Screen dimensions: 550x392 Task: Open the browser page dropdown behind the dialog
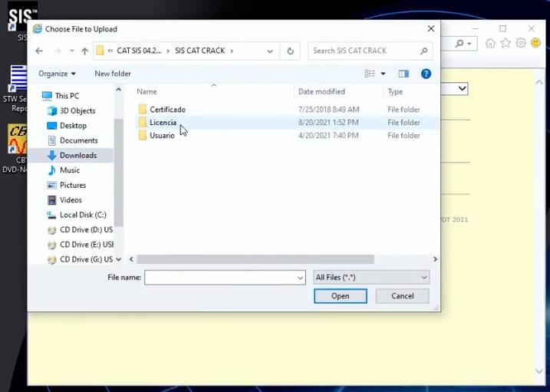(x=463, y=88)
